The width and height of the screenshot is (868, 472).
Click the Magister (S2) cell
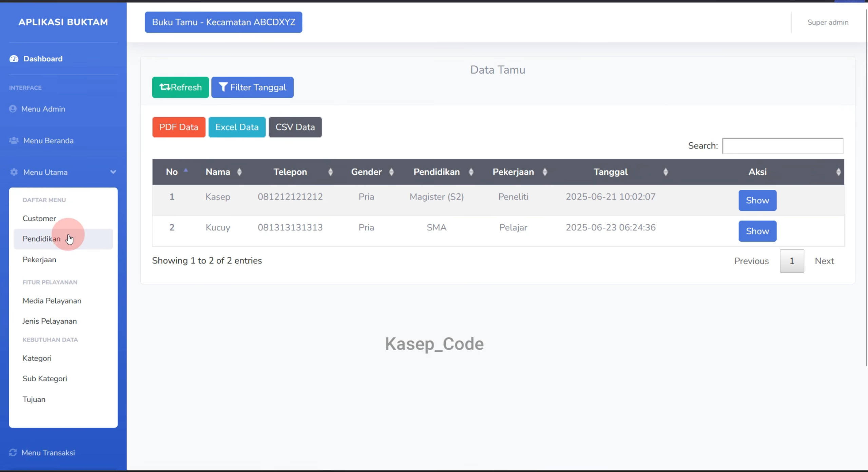pyautogui.click(x=437, y=197)
